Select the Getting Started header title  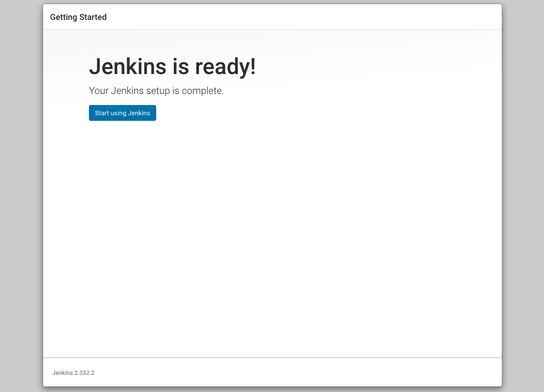(78, 17)
